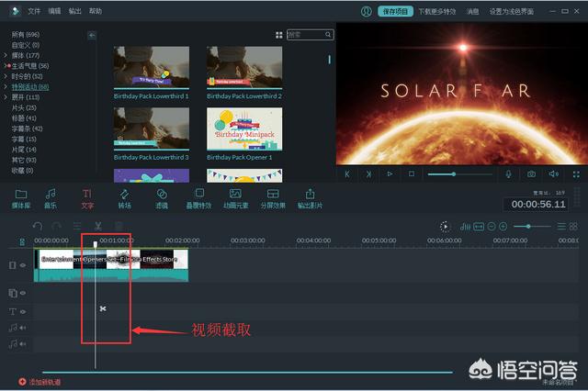Toggle video track visibility eye icon

[x=23, y=265]
